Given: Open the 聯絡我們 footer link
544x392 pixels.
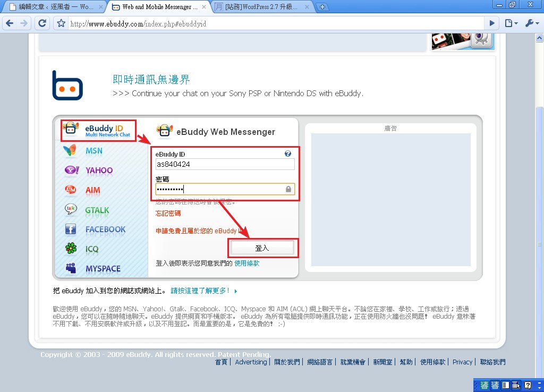Looking at the screenshot, I should (492, 362).
